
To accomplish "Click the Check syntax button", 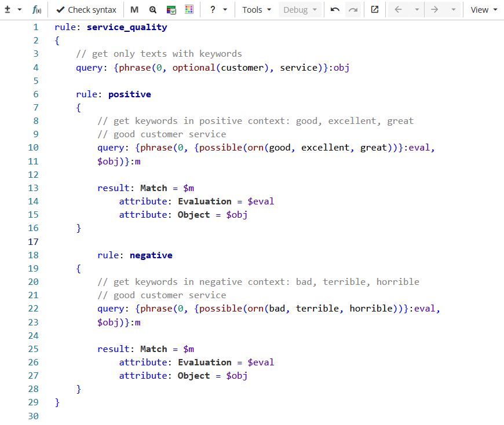I will (x=86, y=10).
